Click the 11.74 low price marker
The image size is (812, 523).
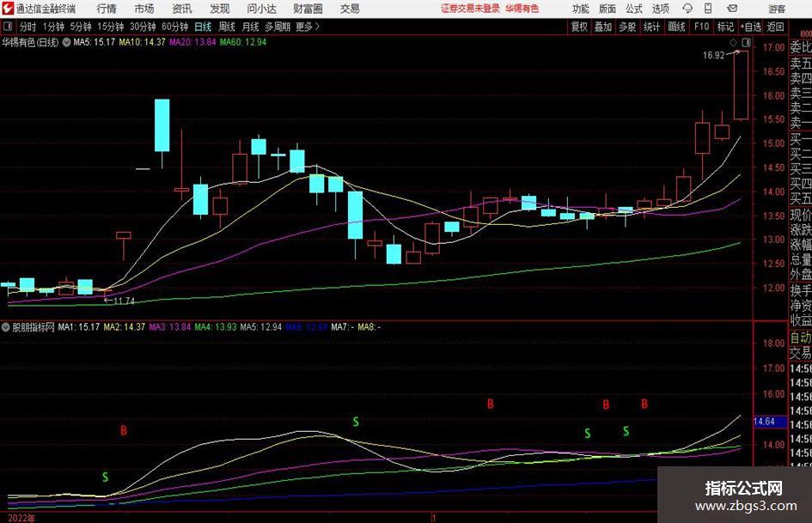coord(124,301)
